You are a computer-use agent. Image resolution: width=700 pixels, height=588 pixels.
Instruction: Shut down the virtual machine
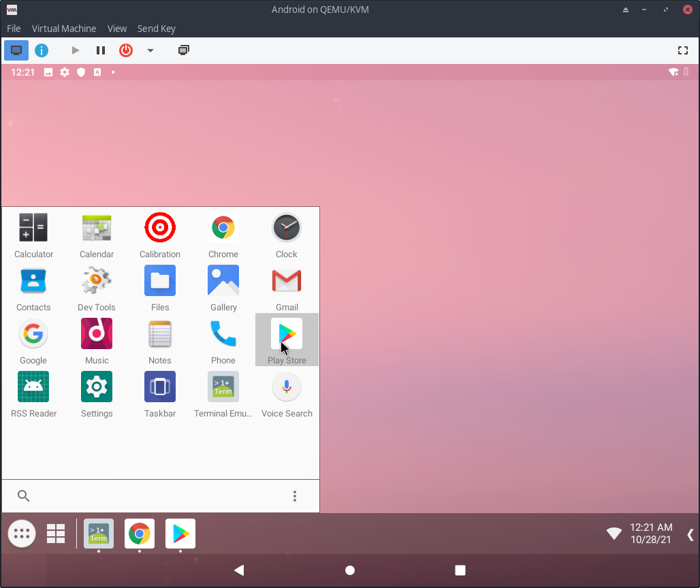pyautogui.click(x=126, y=50)
